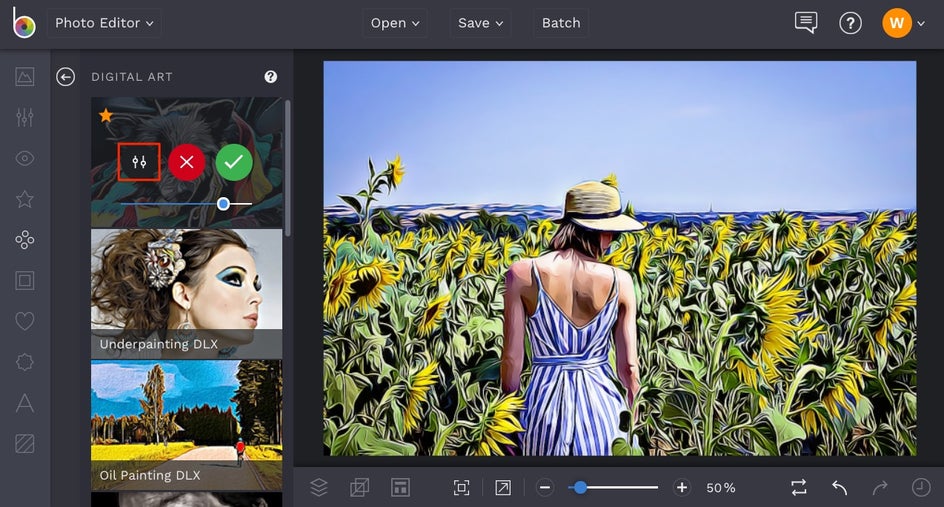Zoom in with the plus button

(x=682, y=487)
